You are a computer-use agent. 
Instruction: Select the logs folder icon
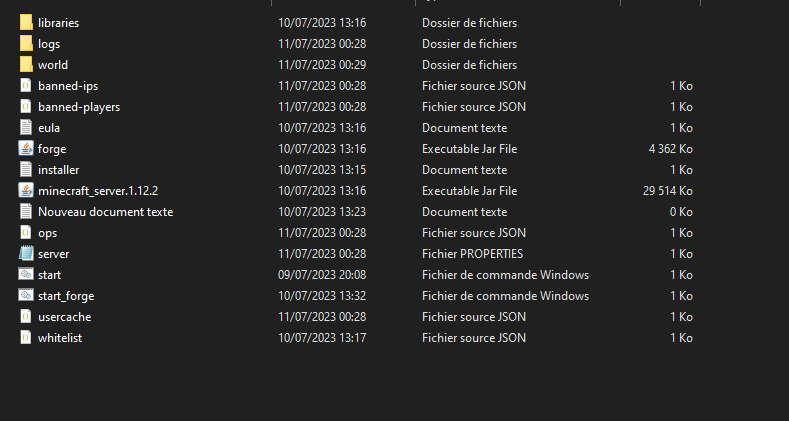tap(26, 43)
